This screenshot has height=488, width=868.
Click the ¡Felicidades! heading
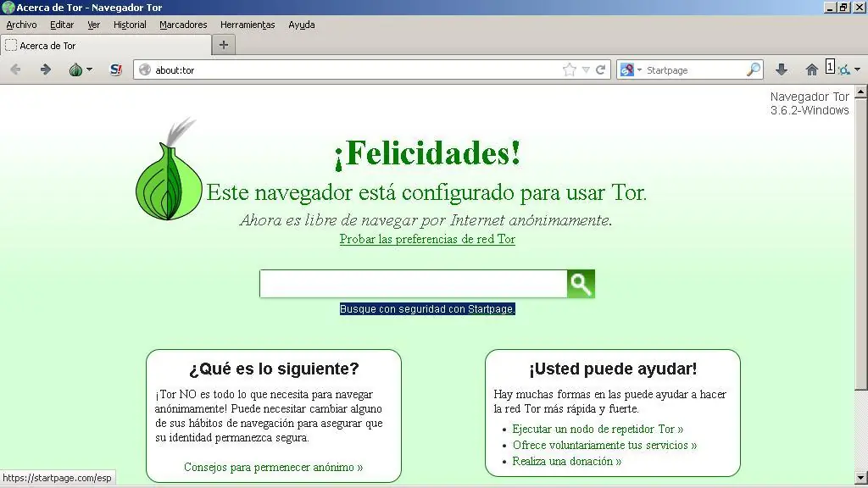(x=427, y=153)
